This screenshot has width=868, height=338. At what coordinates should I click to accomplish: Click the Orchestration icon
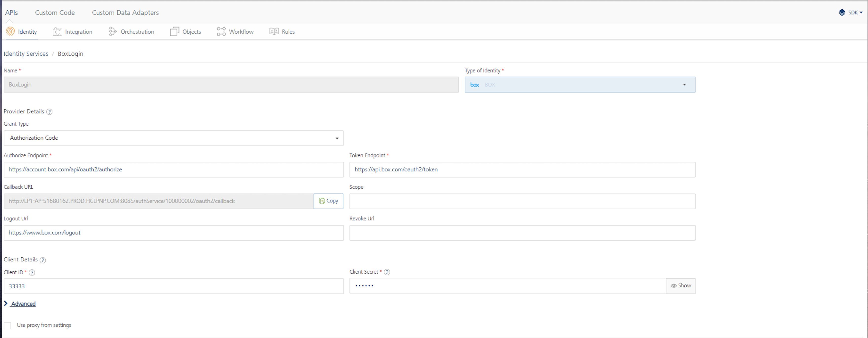coord(113,32)
